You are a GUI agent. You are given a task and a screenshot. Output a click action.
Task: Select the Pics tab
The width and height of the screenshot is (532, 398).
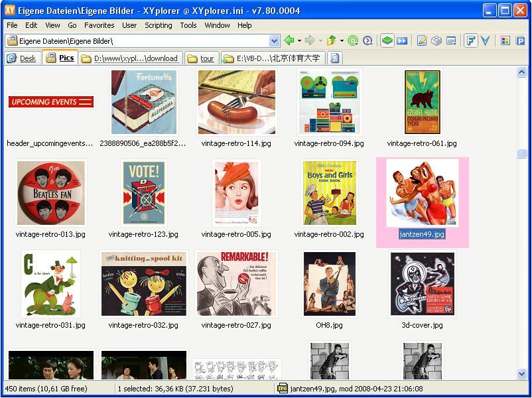(x=60, y=58)
